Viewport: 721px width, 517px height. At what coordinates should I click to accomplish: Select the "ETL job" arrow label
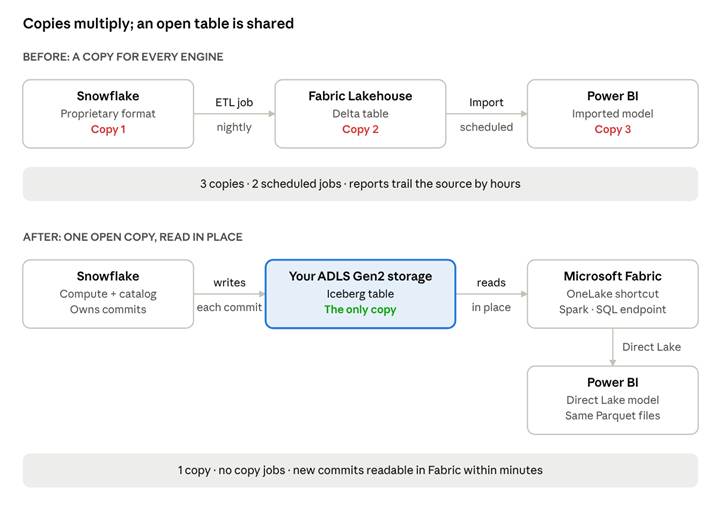pos(234,103)
